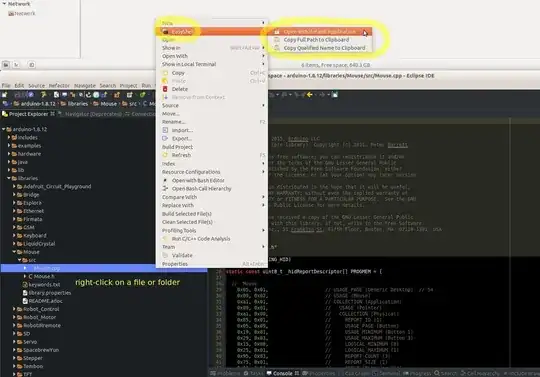Expand the Robot_Control folder
The width and height of the screenshot is (540, 377).
click(14, 309)
